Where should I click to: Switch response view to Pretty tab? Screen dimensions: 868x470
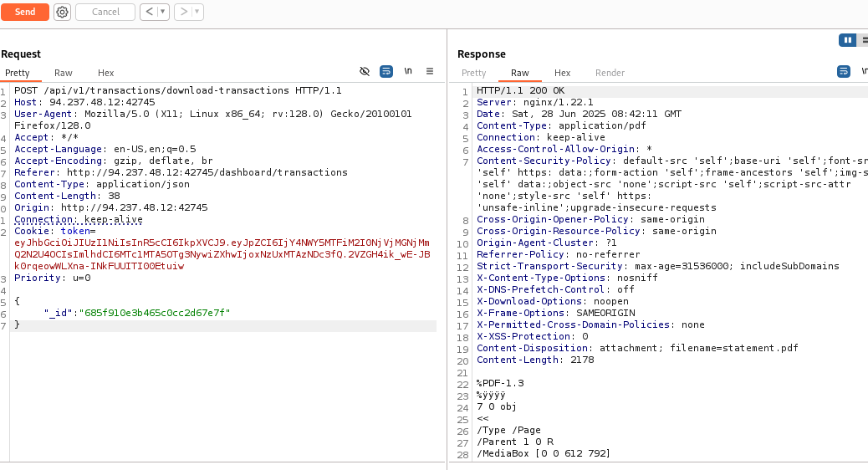point(474,73)
